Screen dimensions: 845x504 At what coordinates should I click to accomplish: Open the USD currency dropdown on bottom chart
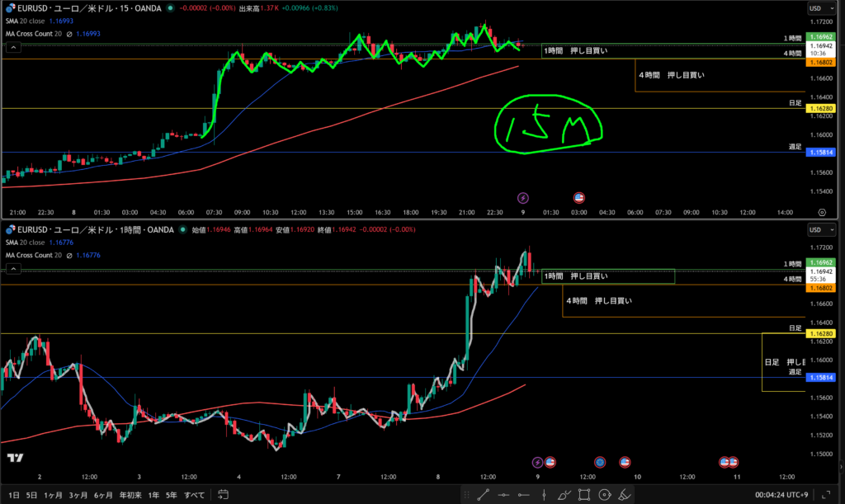point(819,229)
